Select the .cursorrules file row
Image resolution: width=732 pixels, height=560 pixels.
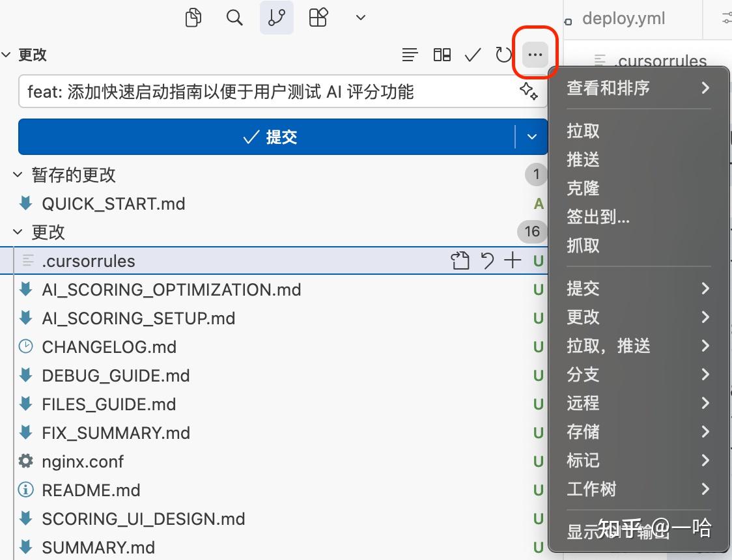(x=273, y=261)
